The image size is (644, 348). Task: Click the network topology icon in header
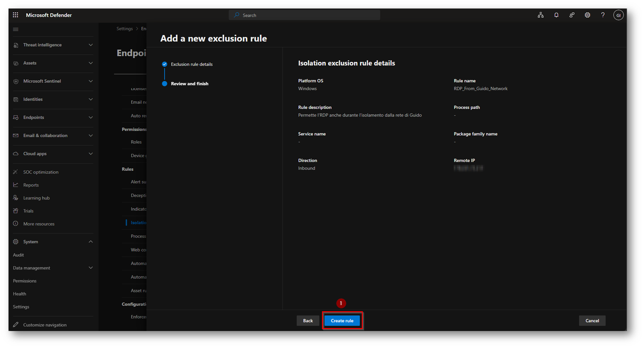(540, 15)
